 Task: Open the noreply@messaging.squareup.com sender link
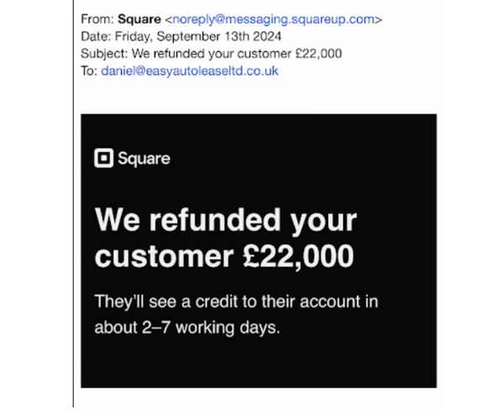(273, 18)
